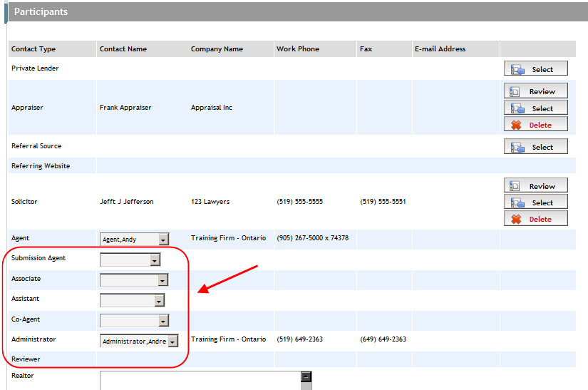Click Select button in Solicitor row
The image size is (588, 390).
click(x=535, y=202)
